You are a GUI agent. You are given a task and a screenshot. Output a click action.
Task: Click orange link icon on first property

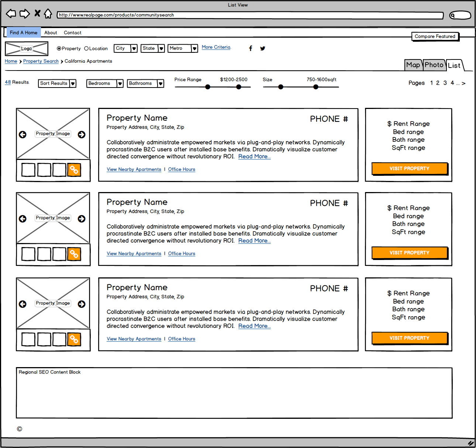point(74,170)
